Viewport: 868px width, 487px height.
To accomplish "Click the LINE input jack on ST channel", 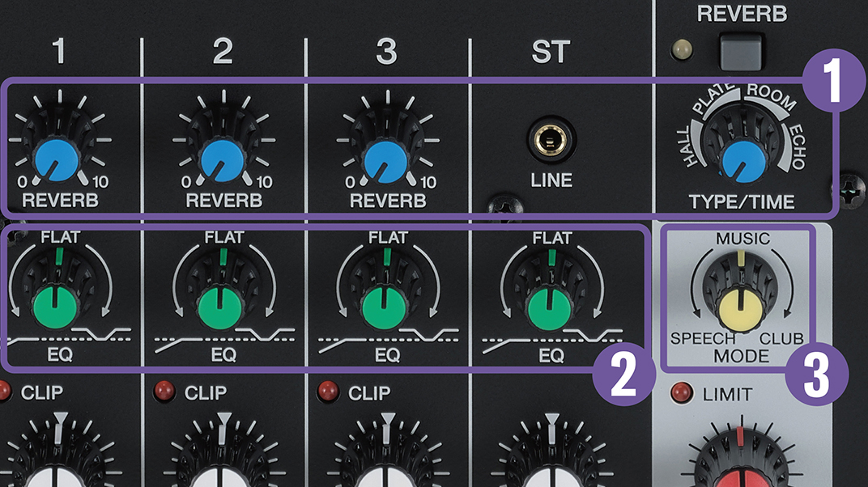I will pos(551,140).
